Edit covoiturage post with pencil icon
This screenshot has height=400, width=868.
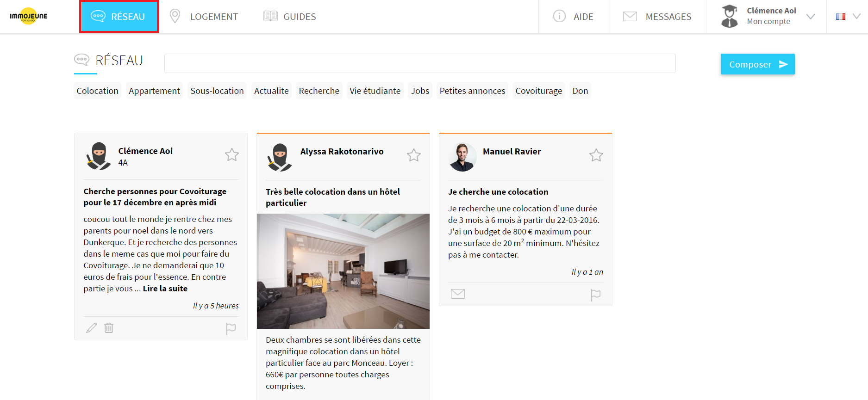[92, 328]
